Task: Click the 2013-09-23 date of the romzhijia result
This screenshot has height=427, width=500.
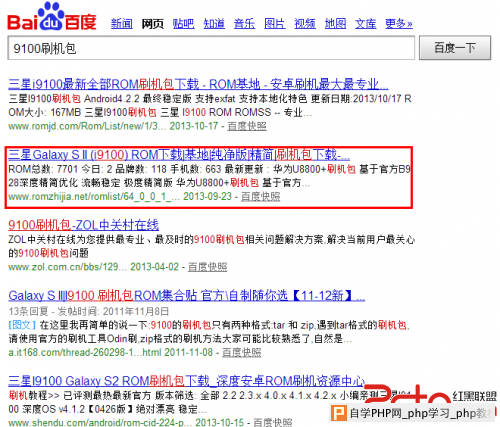Action: [207, 197]
